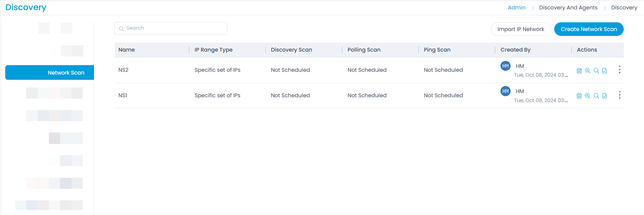The image size is (644, 215).
Task: Open the NS2 network scan entry
Action: click(x=123, y=70)
